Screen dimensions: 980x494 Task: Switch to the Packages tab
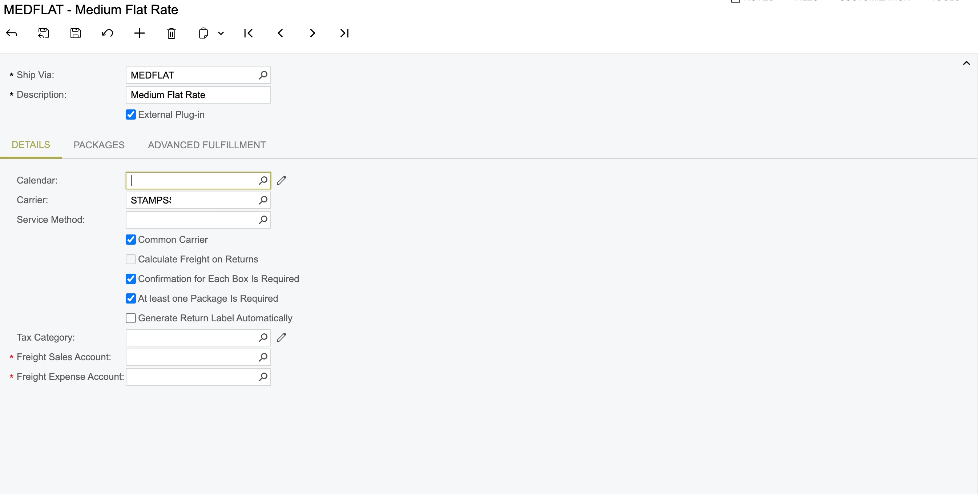99,145
